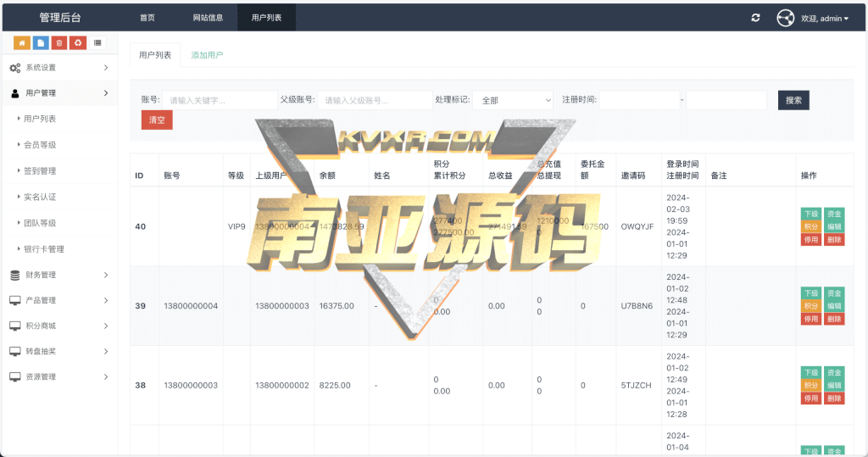The height and width of the screenshot is (457, 868).
Task: Click invite code OWQYJF
Action: [637, 226]
